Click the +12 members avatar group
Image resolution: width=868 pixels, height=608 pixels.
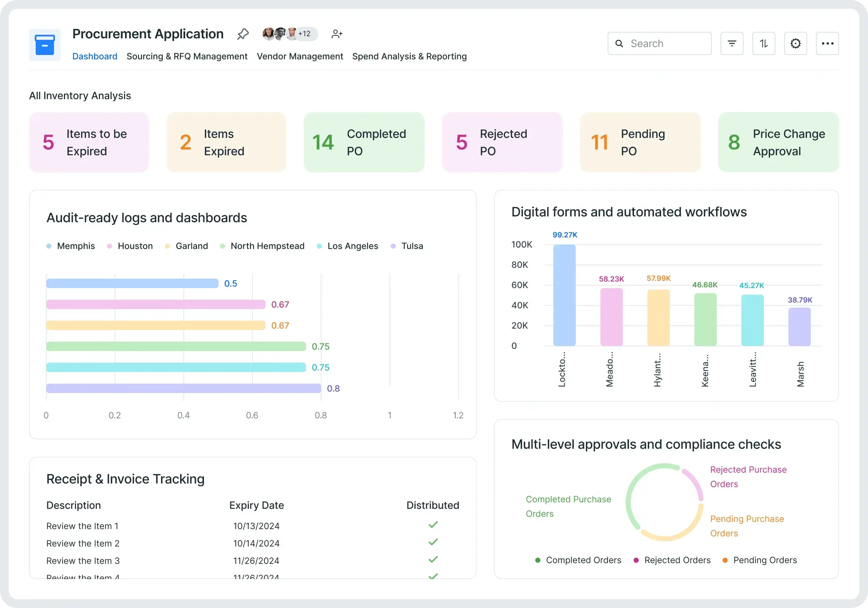point(290,34)
